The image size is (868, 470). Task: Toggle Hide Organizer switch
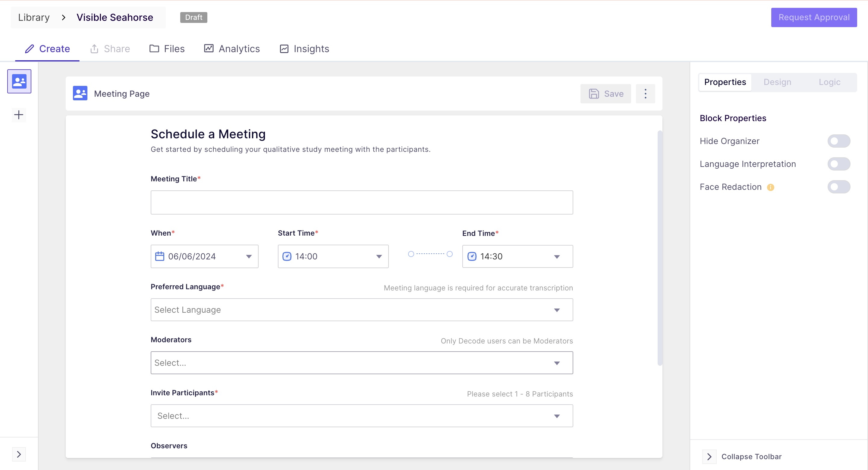(839, 141)
